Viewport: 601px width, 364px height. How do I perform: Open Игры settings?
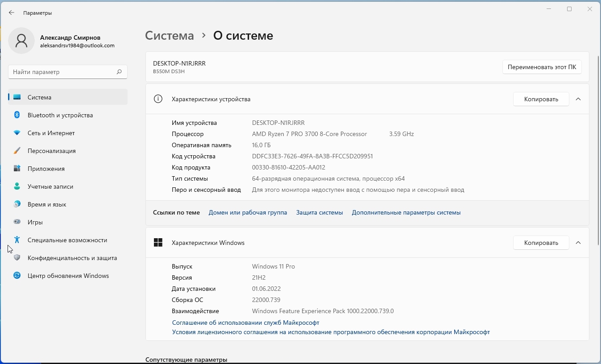click(68, 222)
